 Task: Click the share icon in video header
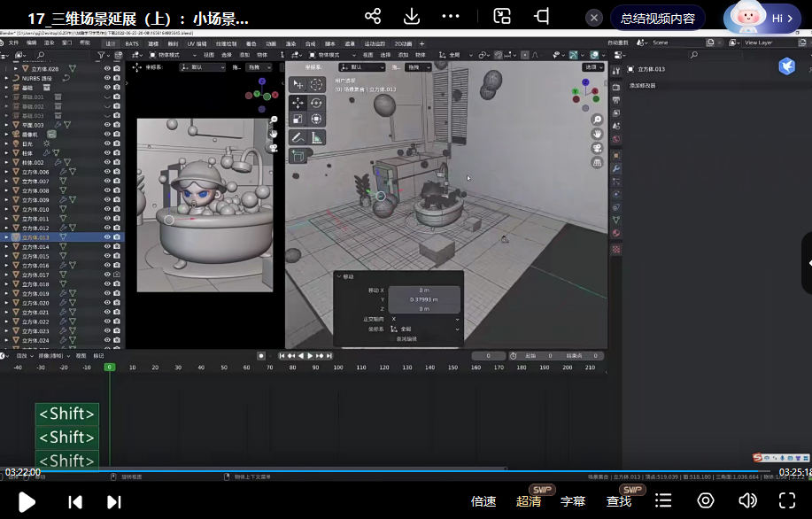click(373, 17)
